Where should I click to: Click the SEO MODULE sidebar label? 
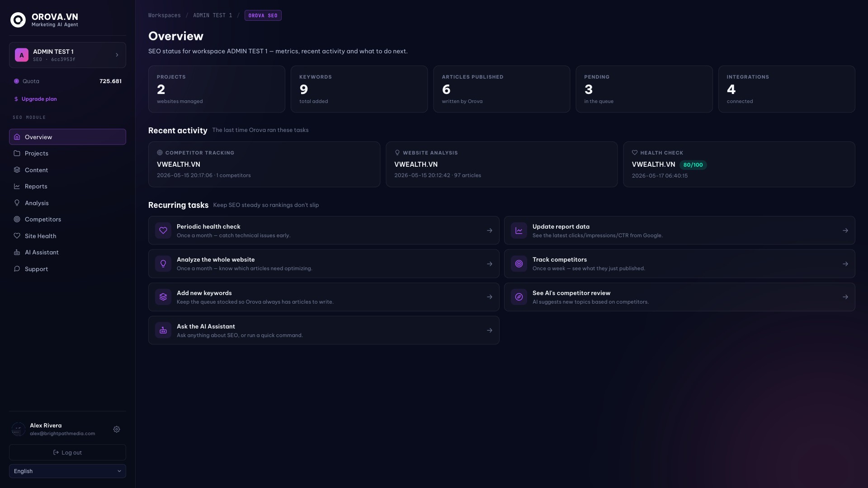29,117
